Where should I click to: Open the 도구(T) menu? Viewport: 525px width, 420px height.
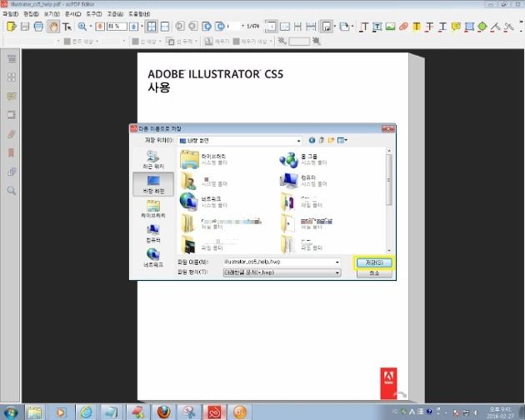tap(93, 14)
